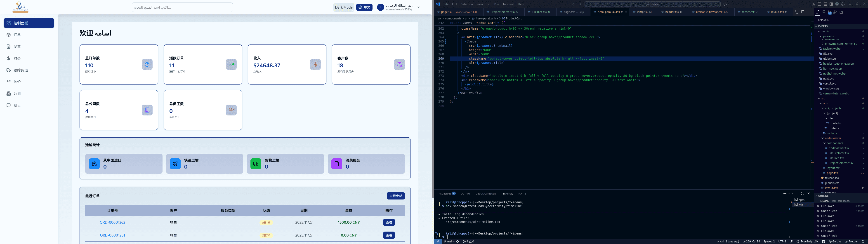Open the VS Code accounts icon
868x244 pixels.
(x=837, y=4)
